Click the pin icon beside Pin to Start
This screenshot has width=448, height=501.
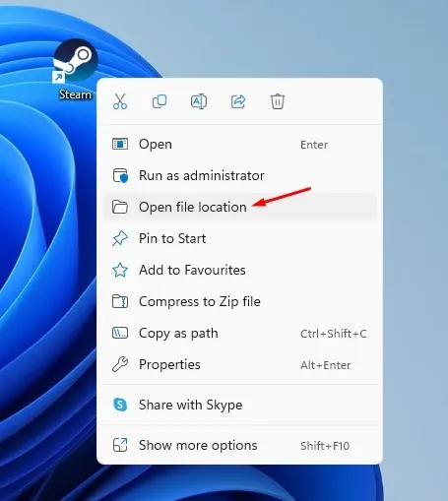pos(120,238)
